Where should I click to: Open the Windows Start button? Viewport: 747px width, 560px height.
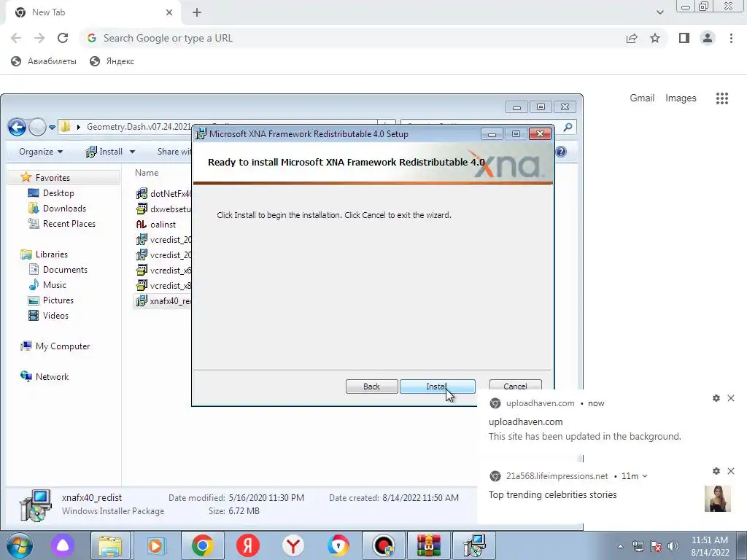(18, 545)
